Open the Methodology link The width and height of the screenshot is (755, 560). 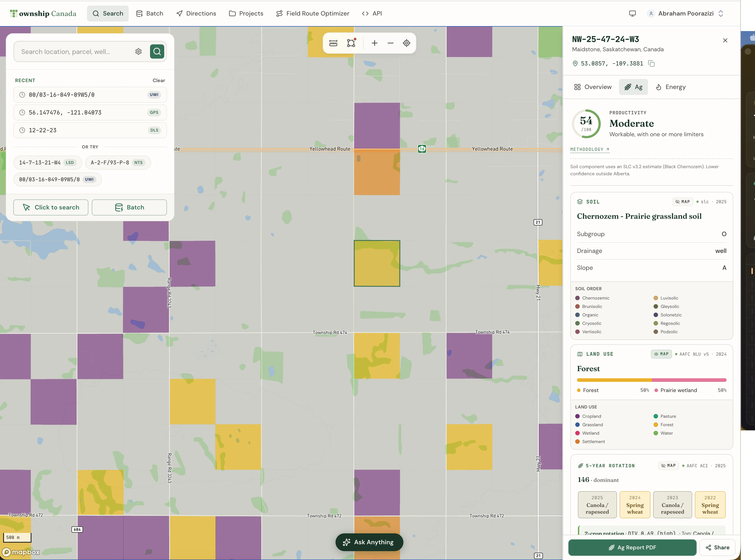click(x=590, y=150)
